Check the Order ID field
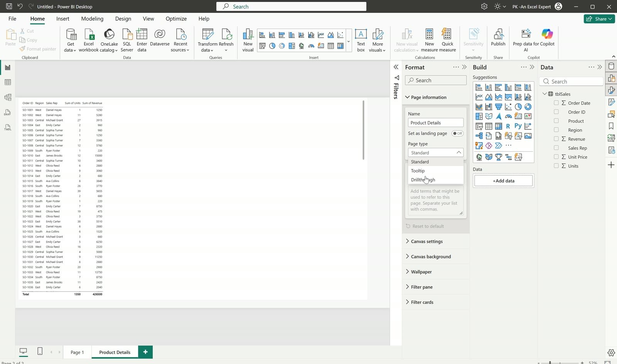Screen dimensions: 617x364 [556, 112]
